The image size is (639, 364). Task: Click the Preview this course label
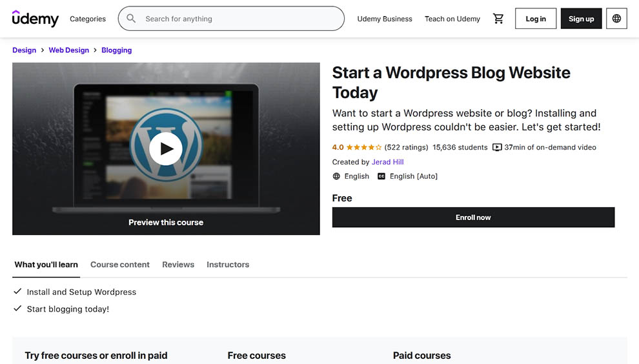click(166, 222)
